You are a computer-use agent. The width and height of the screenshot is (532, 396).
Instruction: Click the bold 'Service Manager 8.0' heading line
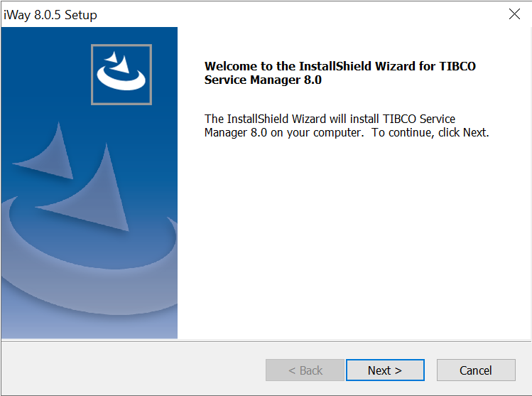coord(263,80)
